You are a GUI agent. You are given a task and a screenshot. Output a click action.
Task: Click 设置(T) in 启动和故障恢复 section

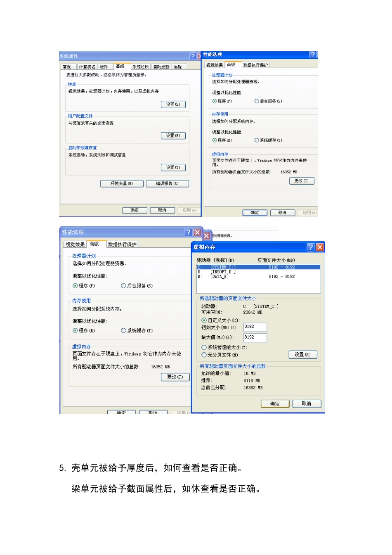(x=173, y=168)
